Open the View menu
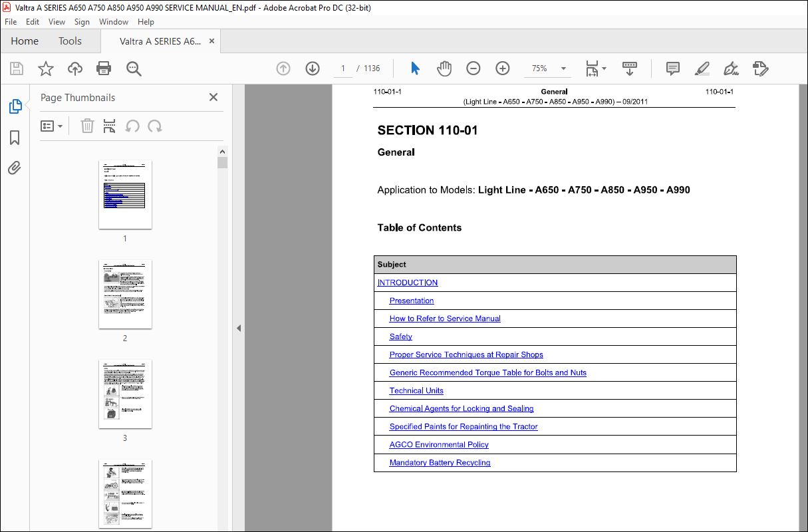 [57, 22]
